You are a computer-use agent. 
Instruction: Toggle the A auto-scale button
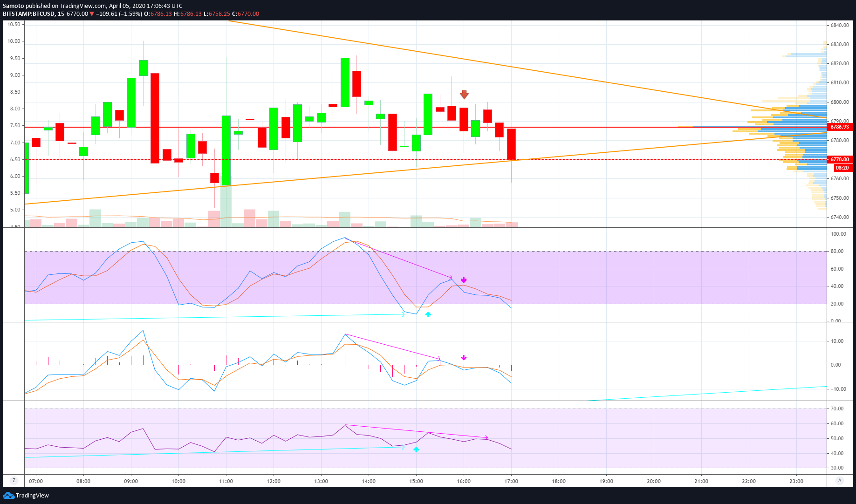[x=840, y=481]
